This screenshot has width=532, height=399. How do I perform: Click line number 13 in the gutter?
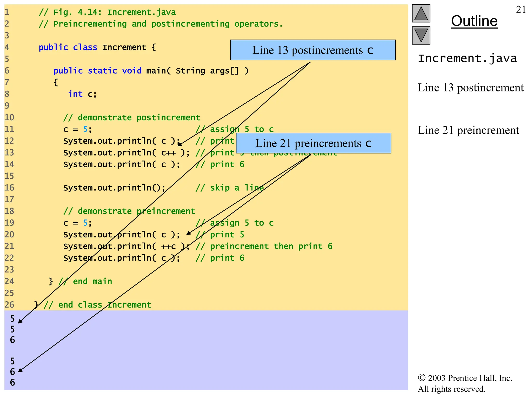(9, 153)
